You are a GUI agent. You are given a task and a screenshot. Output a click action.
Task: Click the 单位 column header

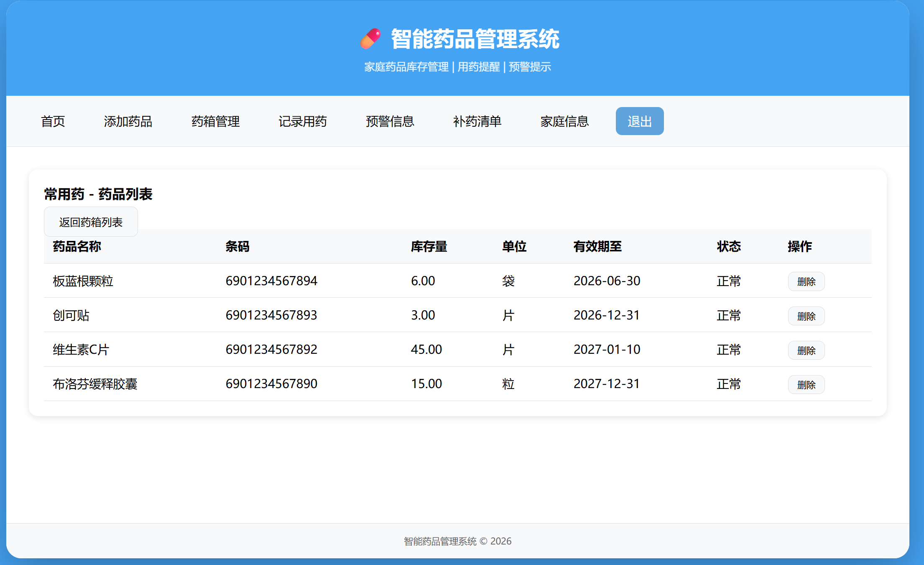point(514,247)
